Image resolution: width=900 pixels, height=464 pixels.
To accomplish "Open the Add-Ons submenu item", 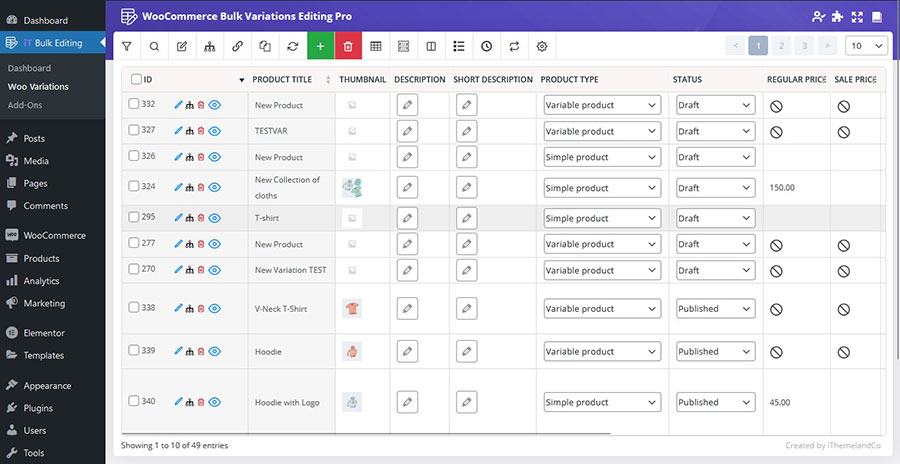I will pos(25,105).
